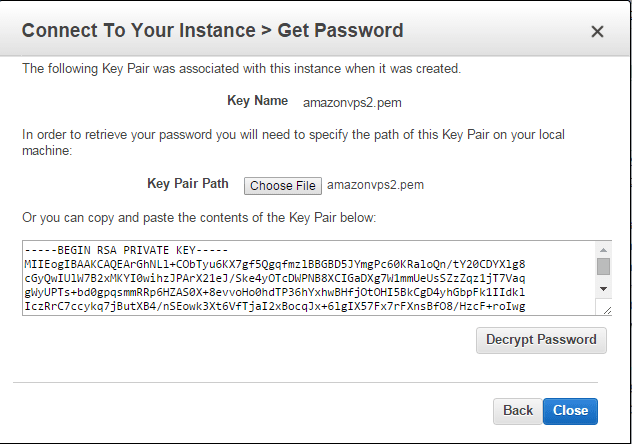Image resolution: width=632 pixels, height=444 pixels.
Task: Click the scrollbar thumb in the key textarea
Action: 603,267
